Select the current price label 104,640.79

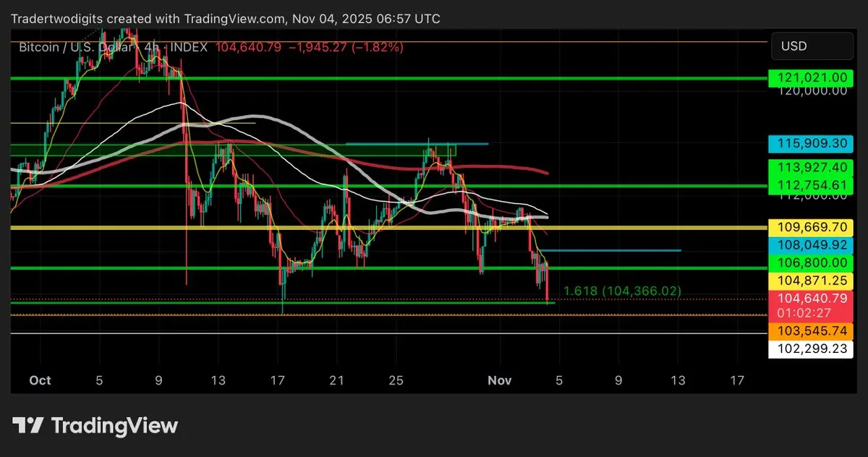point(812,298)
